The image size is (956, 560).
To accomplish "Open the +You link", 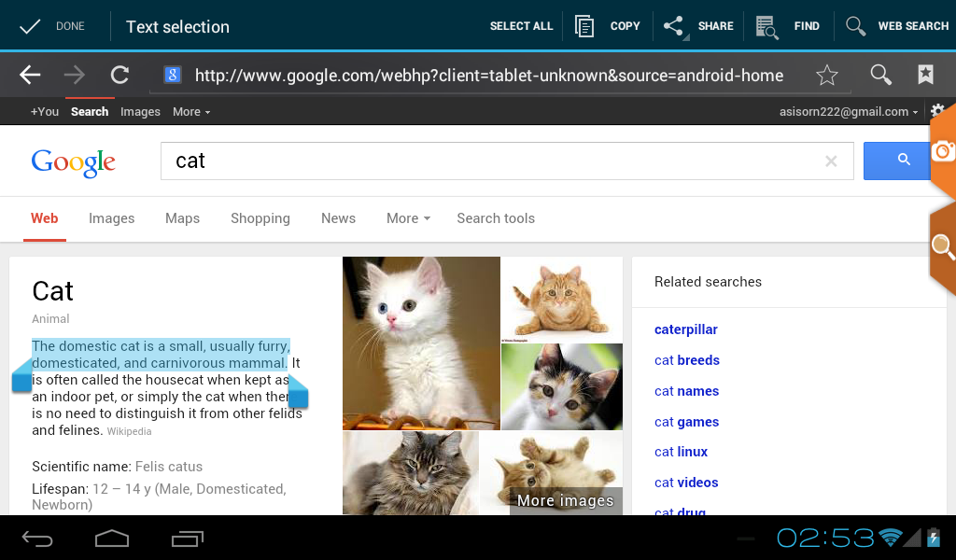I will 45,111.
